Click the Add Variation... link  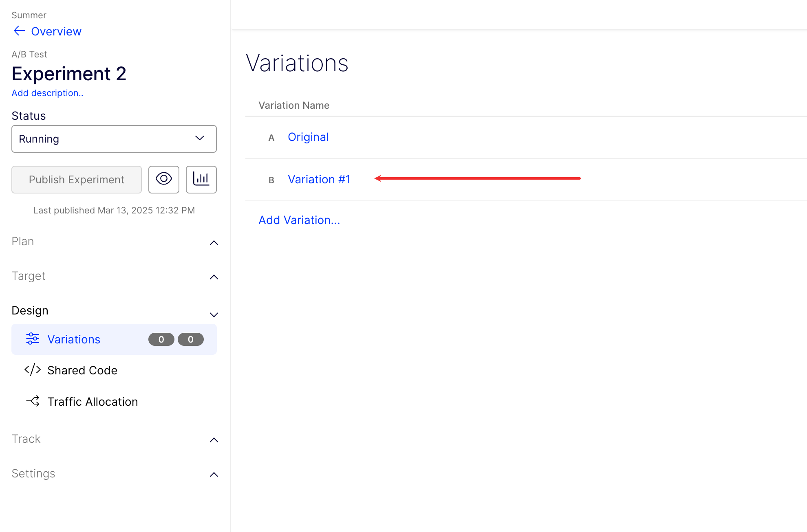(x=299, y=220)
